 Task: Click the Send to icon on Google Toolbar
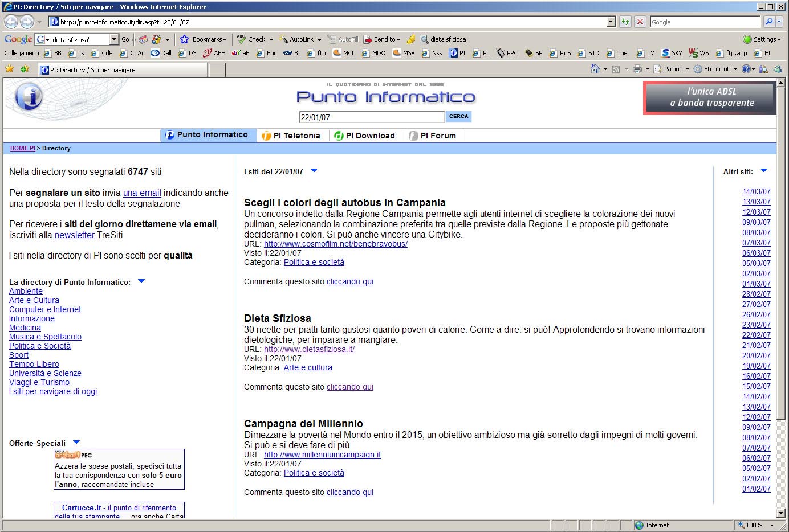[x=368, y=39]
